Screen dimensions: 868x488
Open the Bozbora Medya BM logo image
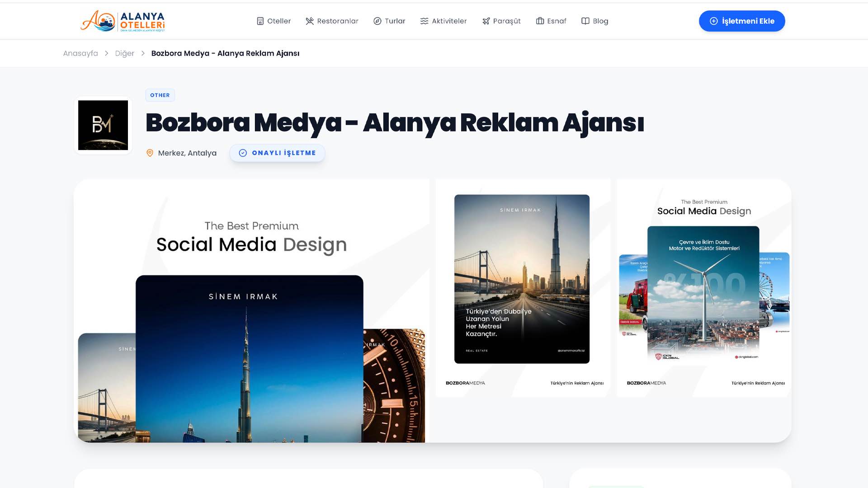point(103,125)
